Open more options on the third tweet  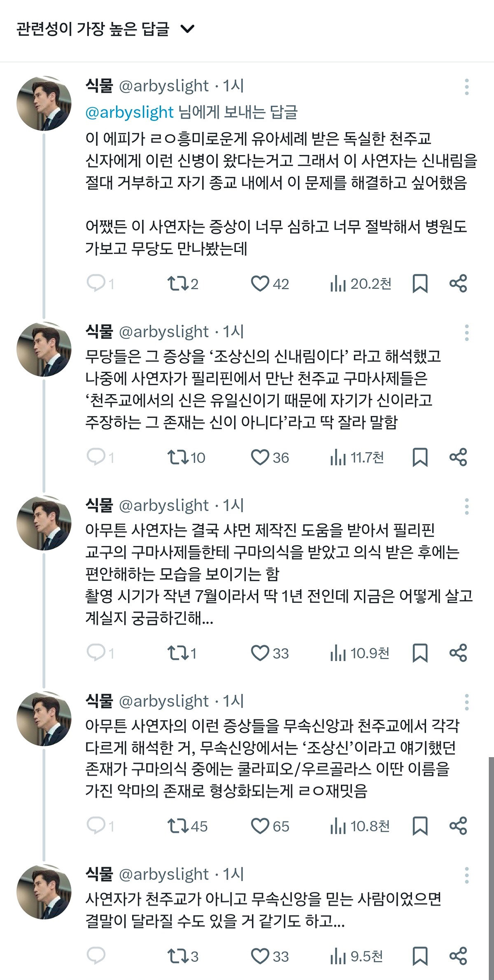point(466,506)
